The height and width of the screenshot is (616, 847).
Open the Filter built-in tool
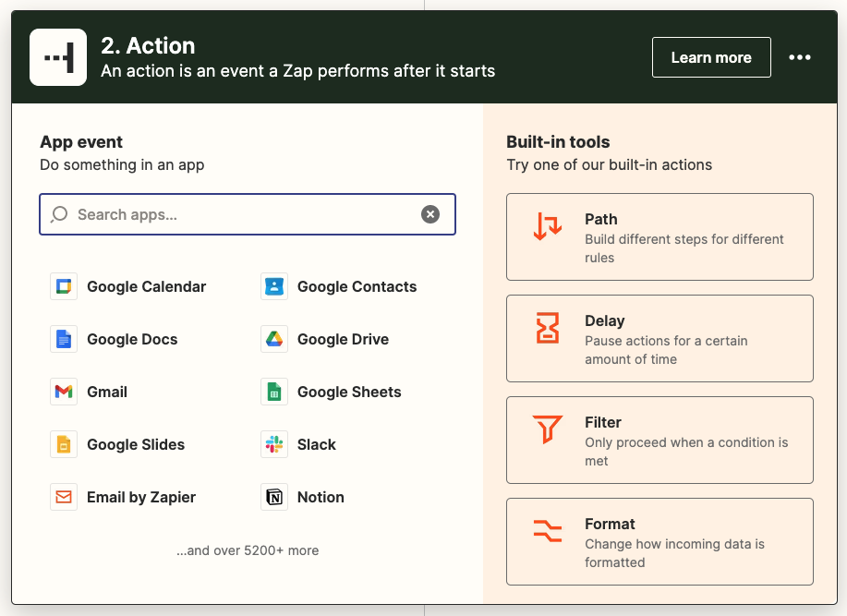tap(659, 440)
